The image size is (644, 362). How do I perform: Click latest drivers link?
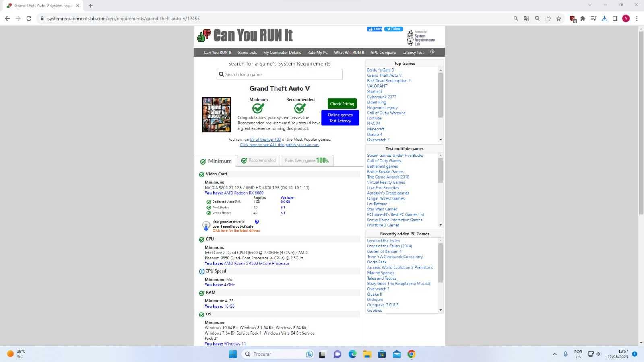[236, 231]
